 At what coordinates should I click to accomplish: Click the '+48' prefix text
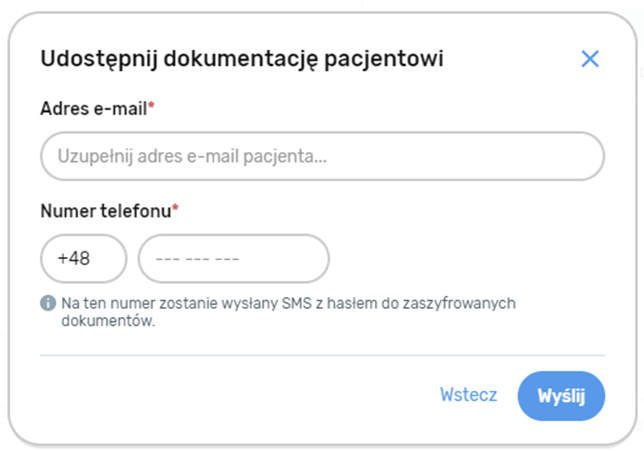(74, 258)
